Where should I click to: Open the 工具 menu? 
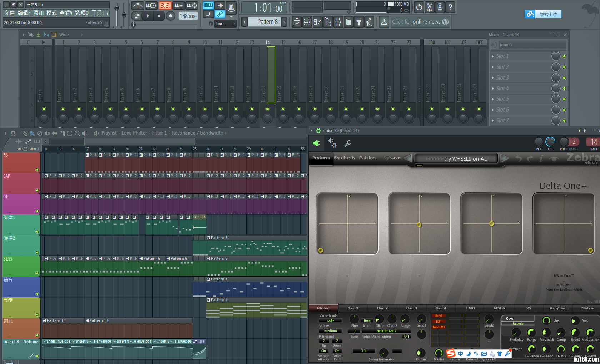[98, 13]
